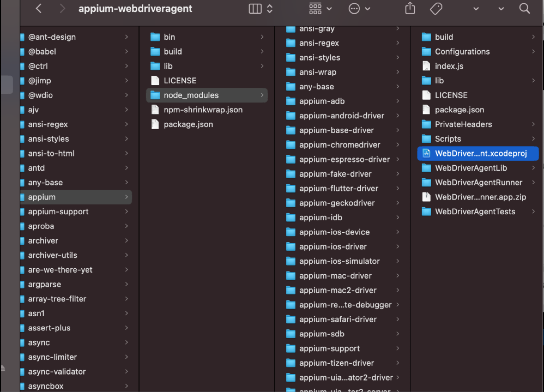This screenshot has height=392, width=544.
Task: Open the second unlabeled toolbar dropdown chevron
Action: click(x=501, y=9)
